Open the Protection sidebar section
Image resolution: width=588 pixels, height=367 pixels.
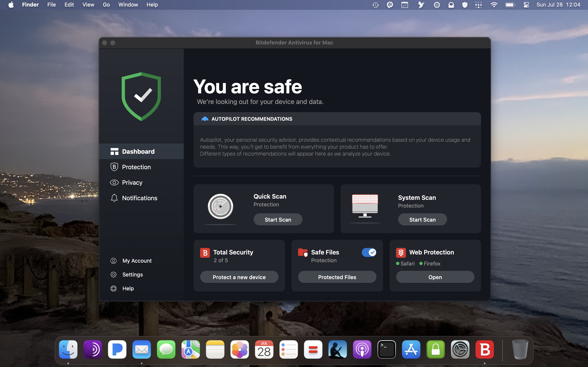point(136,167)
